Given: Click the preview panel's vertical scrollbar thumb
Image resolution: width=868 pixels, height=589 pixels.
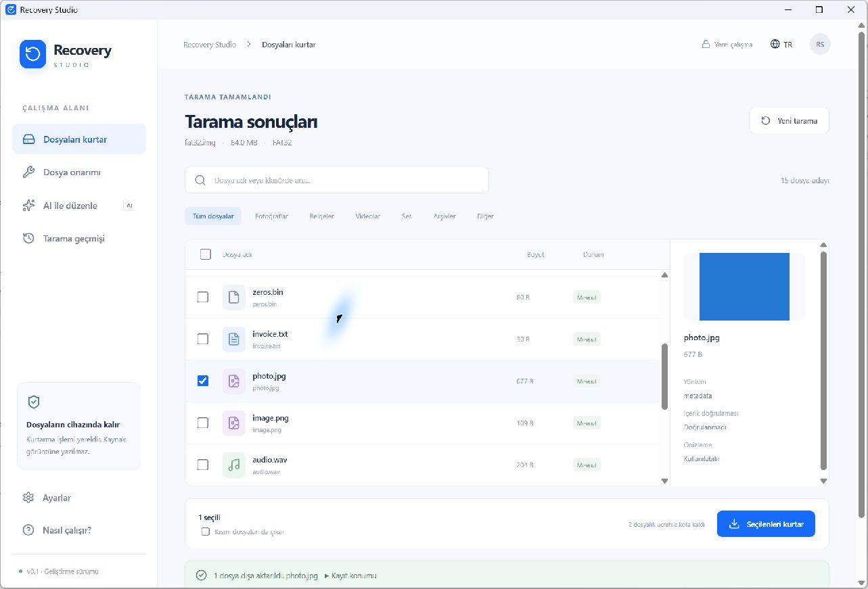Looking at the screenshot, I should [823, 361].
